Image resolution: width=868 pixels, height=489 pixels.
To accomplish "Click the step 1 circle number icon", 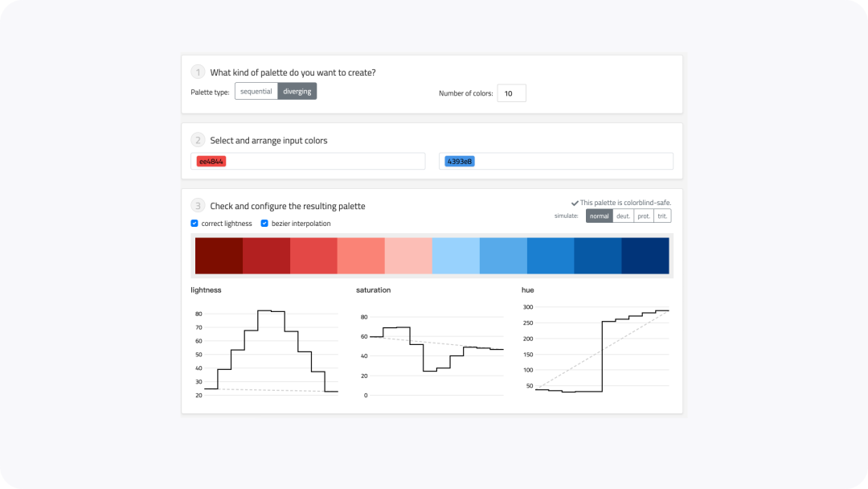I will coord(198,72).
